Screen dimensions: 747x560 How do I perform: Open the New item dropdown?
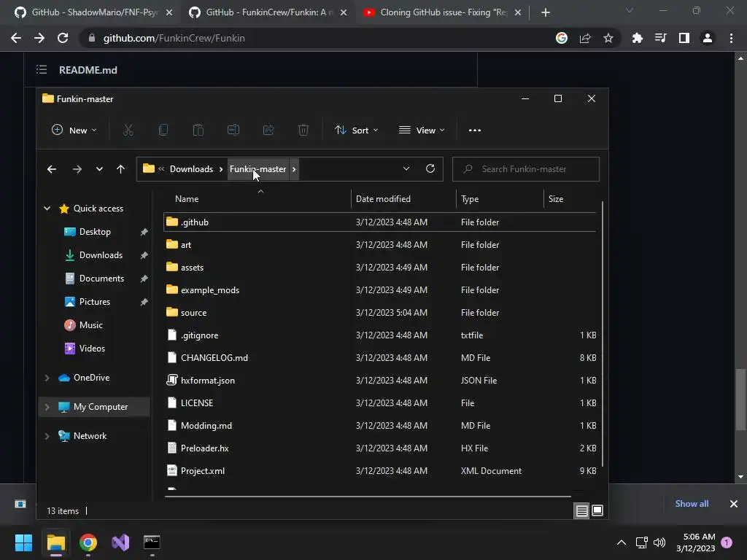click(x=74, y=130)
